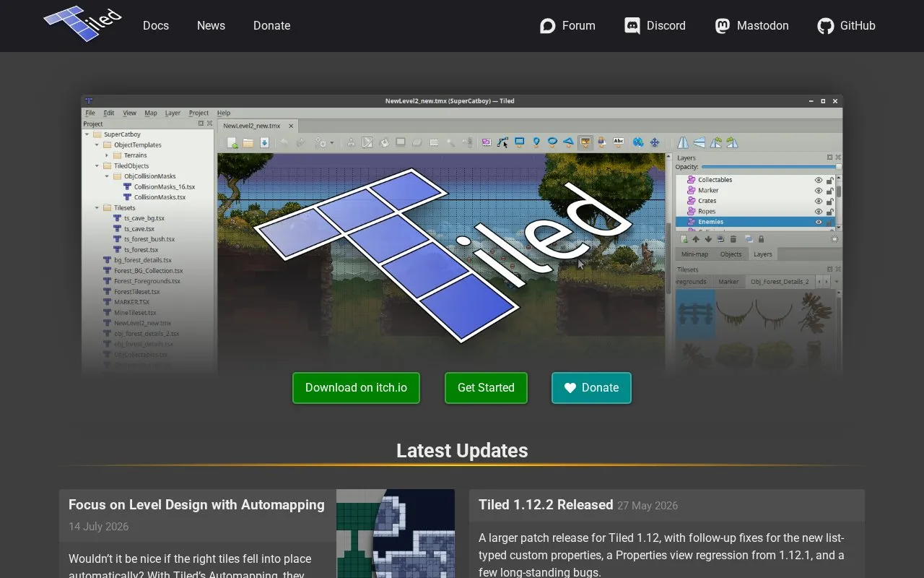Click the Download on itch.io button

pyautogui.click(x=356, y=388)
